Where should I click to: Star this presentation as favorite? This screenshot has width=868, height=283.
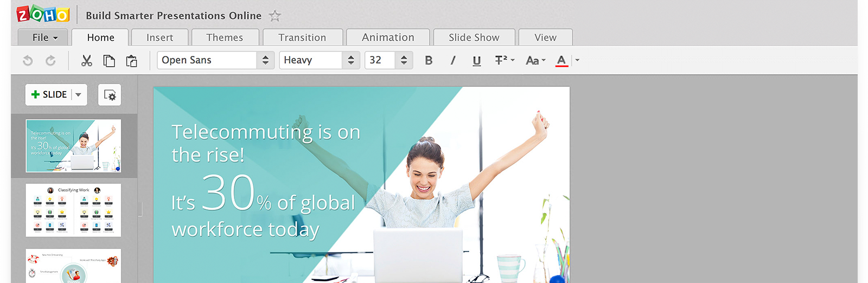coord(275,16)
